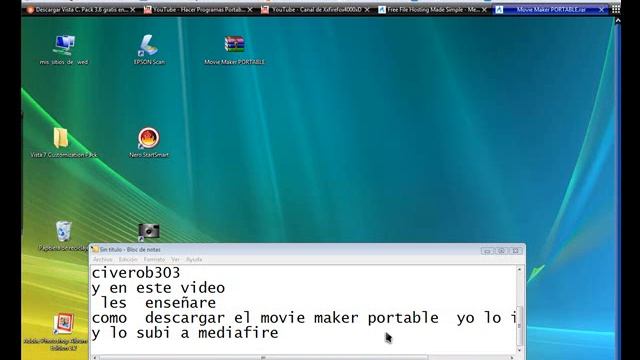Open the Formato menu in Notepad

[154, 260]
